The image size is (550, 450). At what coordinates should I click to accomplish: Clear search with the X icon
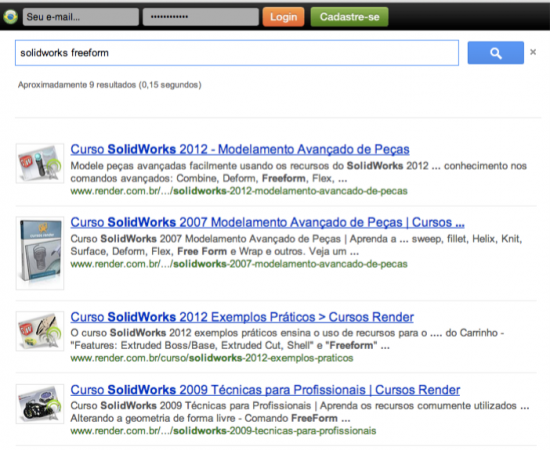point(533,52)
